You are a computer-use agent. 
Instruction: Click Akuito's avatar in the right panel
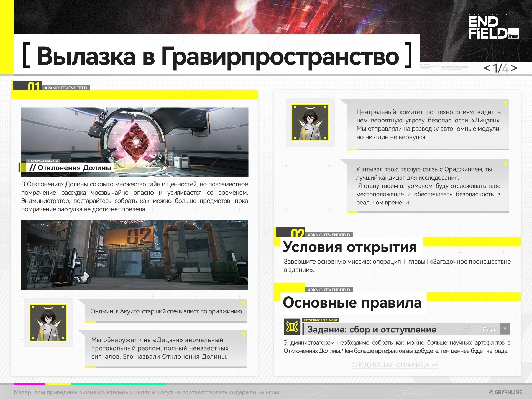[x=310, y=122]
